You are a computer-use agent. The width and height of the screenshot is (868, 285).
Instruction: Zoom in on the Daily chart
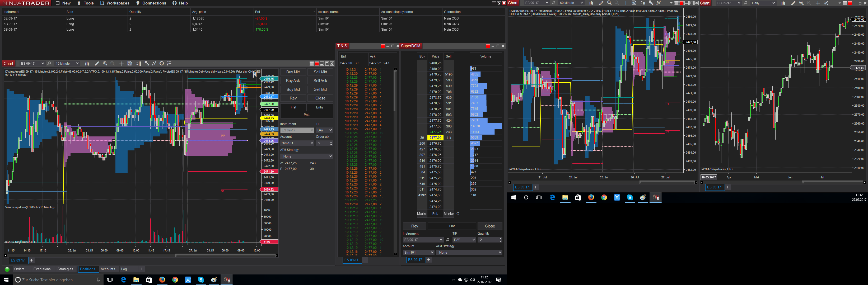(x=801, y=3)
